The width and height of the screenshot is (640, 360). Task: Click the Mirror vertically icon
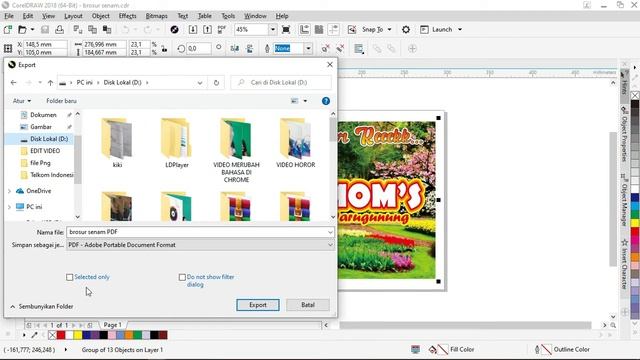click(x=249, y=48)
